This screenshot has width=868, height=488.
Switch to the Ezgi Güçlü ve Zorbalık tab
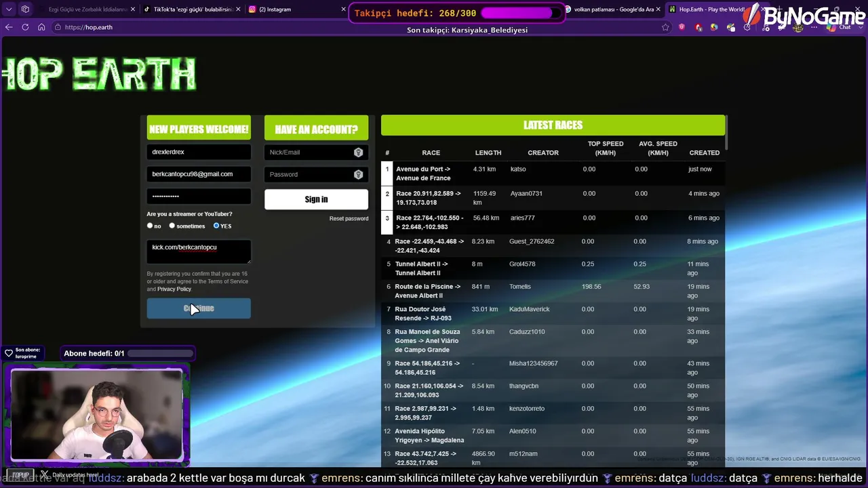85,9
